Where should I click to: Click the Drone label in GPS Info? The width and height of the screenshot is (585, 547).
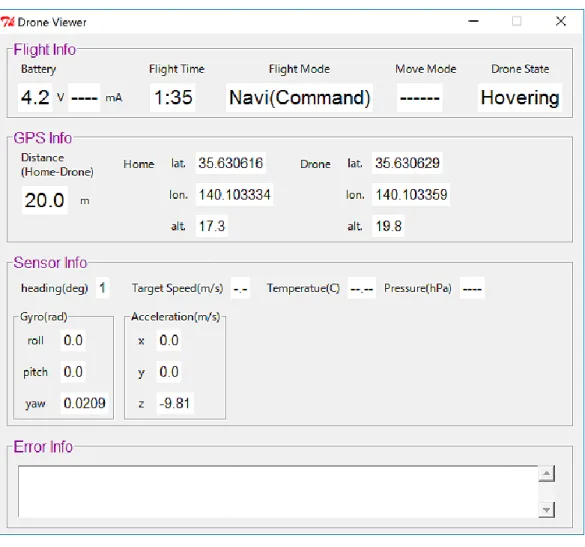click(315, 164)
